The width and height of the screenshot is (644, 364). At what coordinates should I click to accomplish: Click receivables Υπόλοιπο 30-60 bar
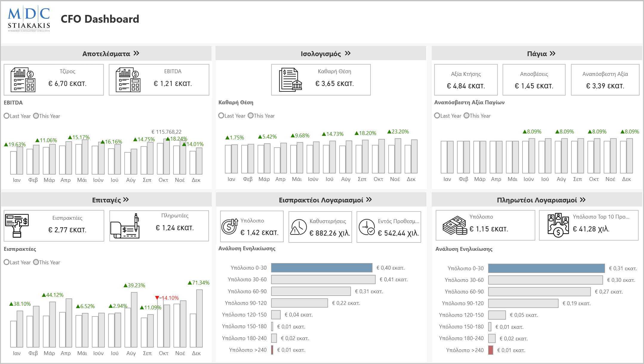(323, 279)
